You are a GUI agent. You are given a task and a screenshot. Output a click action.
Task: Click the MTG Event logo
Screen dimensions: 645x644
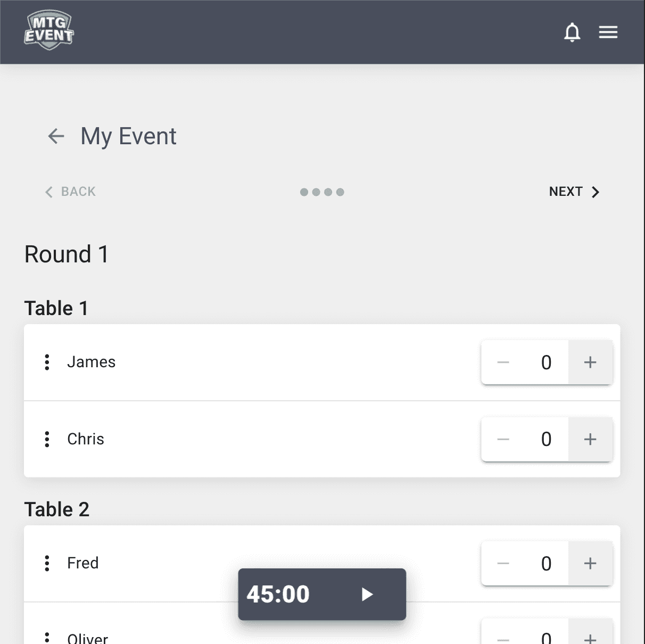[49, 31]
